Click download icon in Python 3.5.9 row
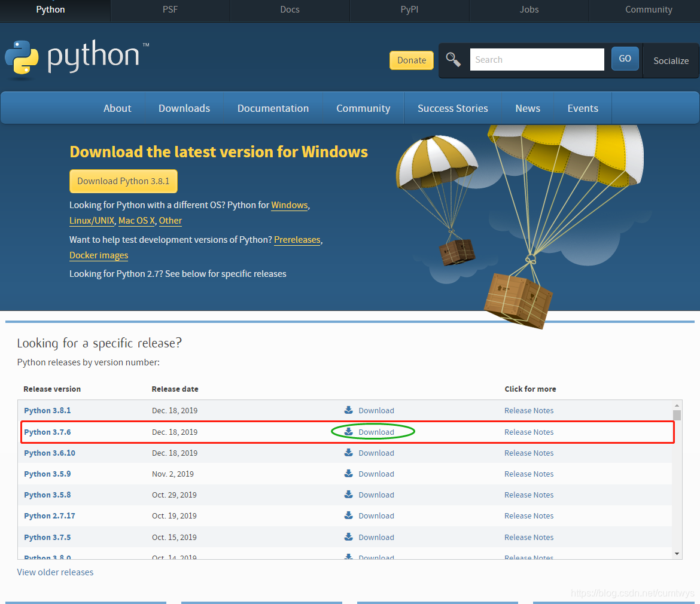 349,473
